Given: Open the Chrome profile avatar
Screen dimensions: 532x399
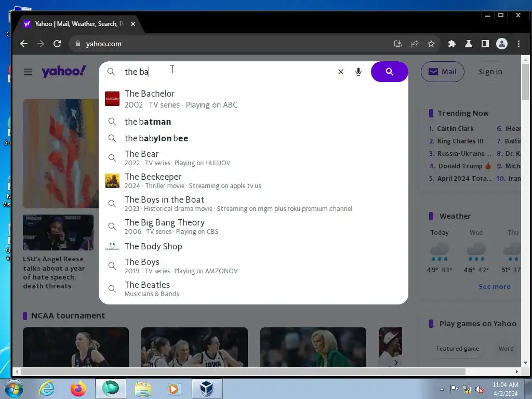Looking at the screenshot, I should click(502, 44).
